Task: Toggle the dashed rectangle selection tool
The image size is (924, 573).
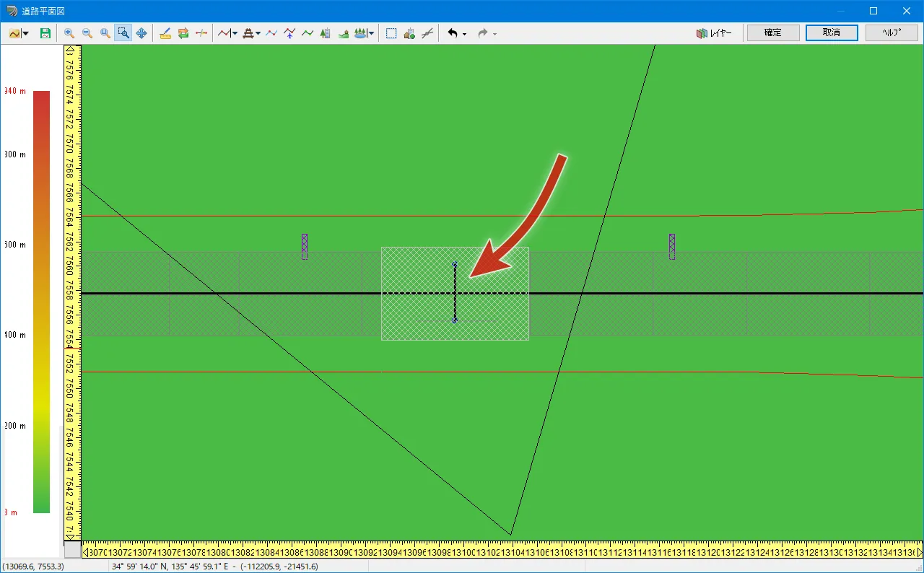Action: point(391,33)
